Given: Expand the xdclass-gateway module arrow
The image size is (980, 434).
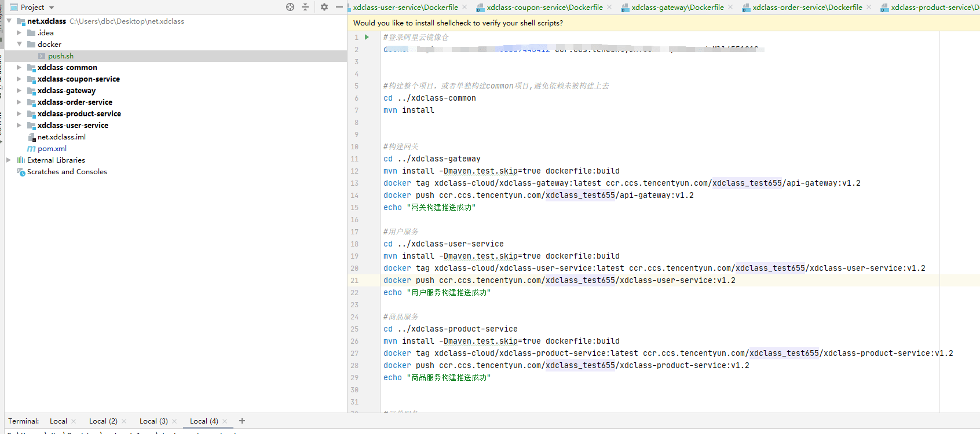Looking at the screenshot, I should (x=19, y=91).
